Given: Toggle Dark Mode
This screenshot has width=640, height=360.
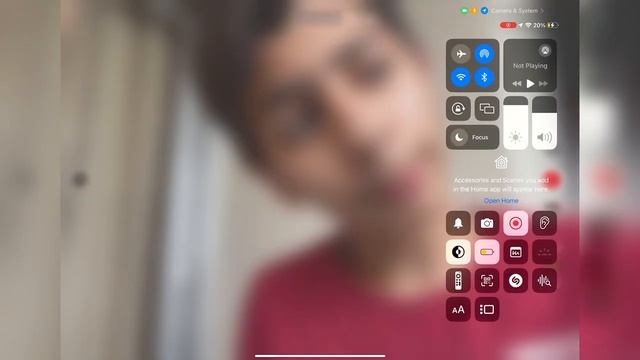Looking at the screenshot, I should pyautogui.click(x=458, y=252).
